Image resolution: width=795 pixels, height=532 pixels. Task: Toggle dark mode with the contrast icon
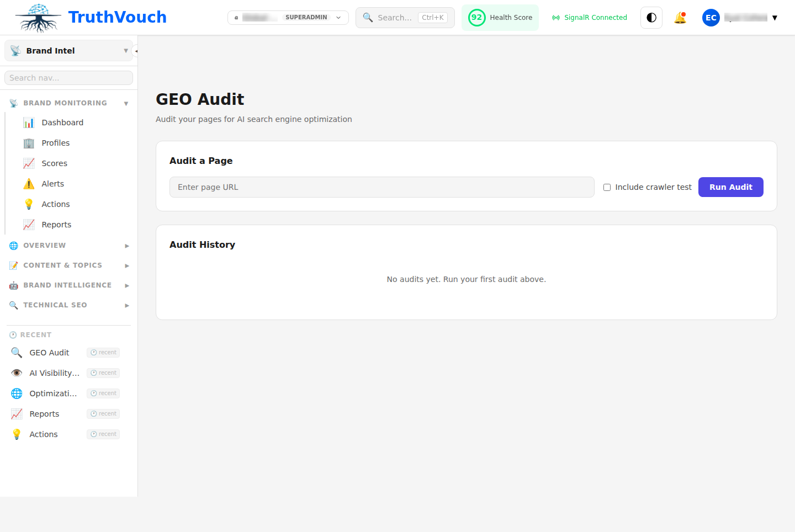tap(651, 17)
